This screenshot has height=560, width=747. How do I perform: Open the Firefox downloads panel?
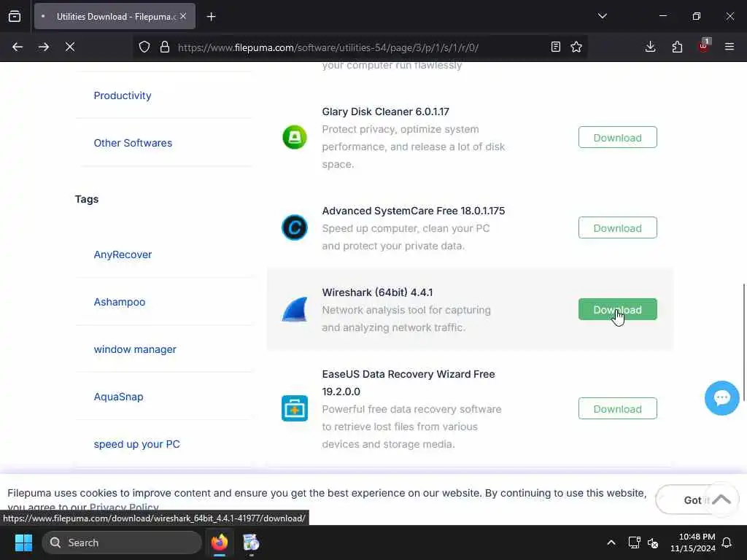click(x=650, y=47)
